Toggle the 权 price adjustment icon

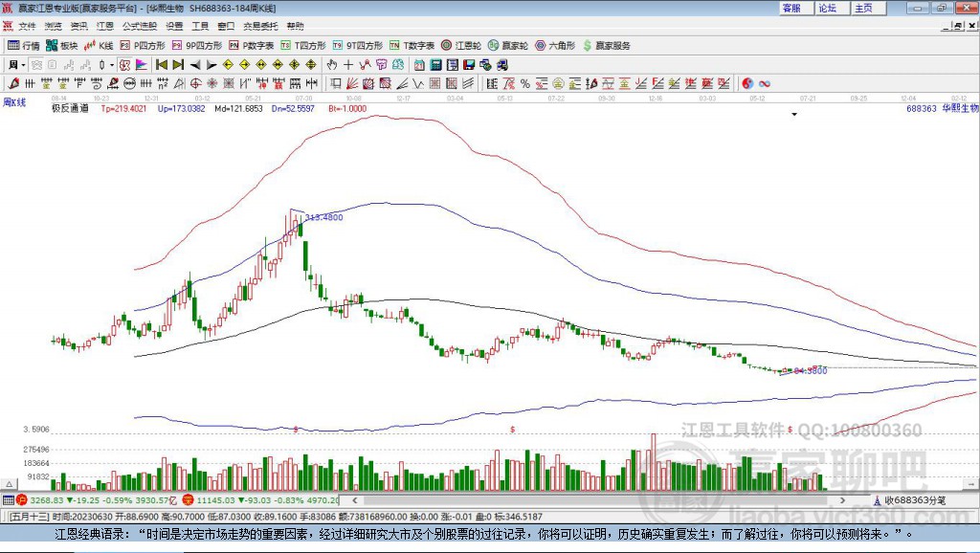[125, 65]
